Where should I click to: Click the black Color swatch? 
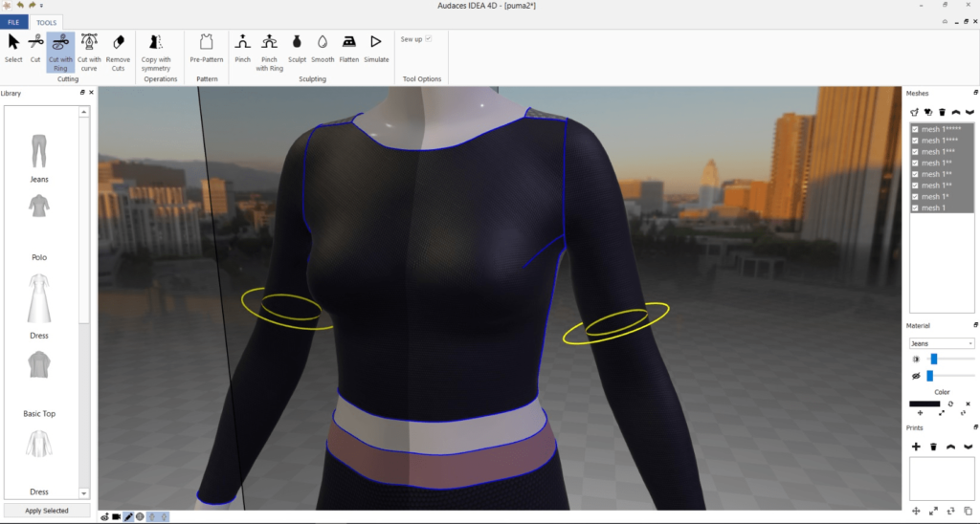pos(924,404)
